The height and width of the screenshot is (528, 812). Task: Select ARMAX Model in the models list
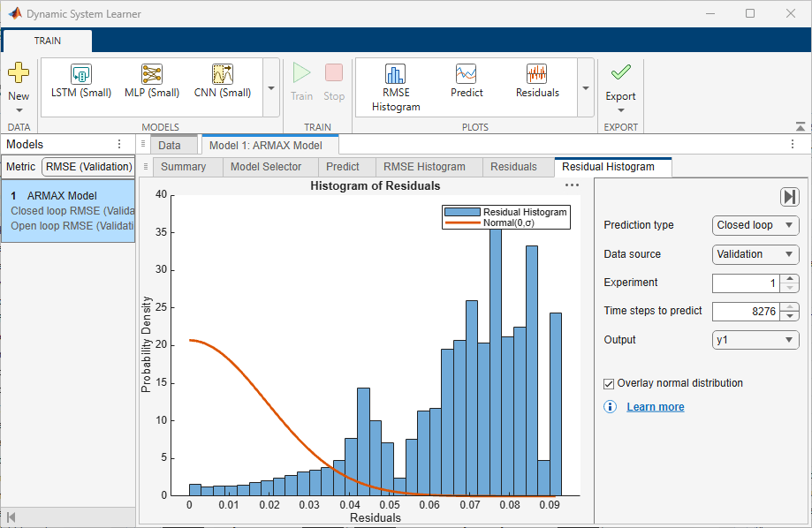tap(68, 211)
